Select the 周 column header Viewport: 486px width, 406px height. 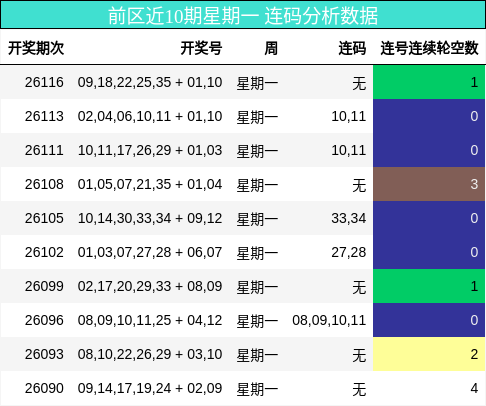coord(271,48)
